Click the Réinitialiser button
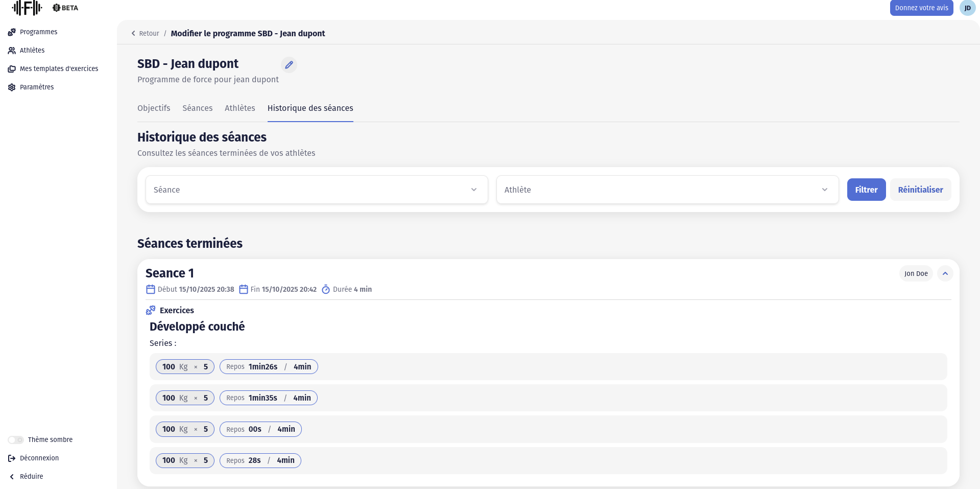This screenshot has width=980, height=489. click(920, 190)
